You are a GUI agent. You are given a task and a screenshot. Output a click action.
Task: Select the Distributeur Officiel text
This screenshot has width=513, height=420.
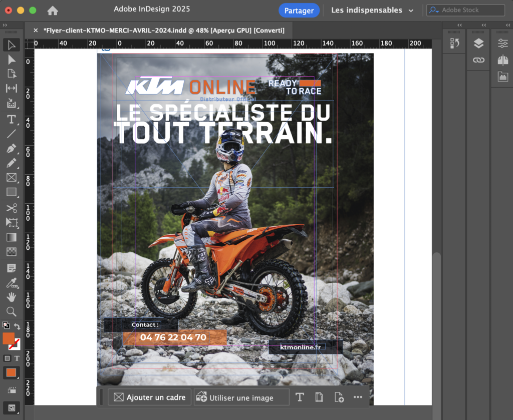228,99
